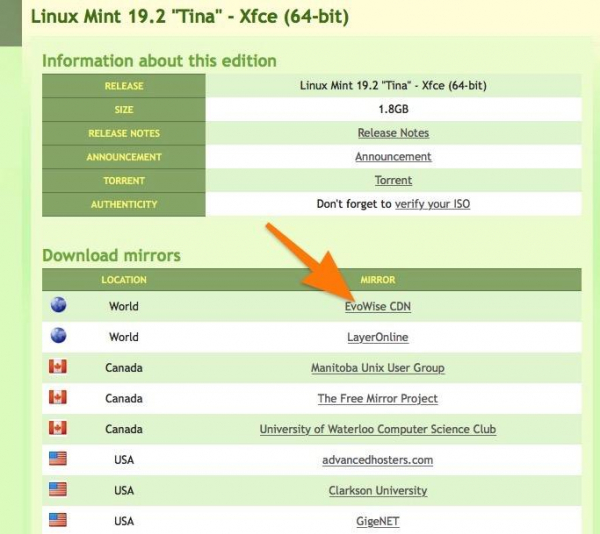The image size is (600, 534).
Task: Click the globe icon beside EvoWise CDN
Action: (58, 305)
